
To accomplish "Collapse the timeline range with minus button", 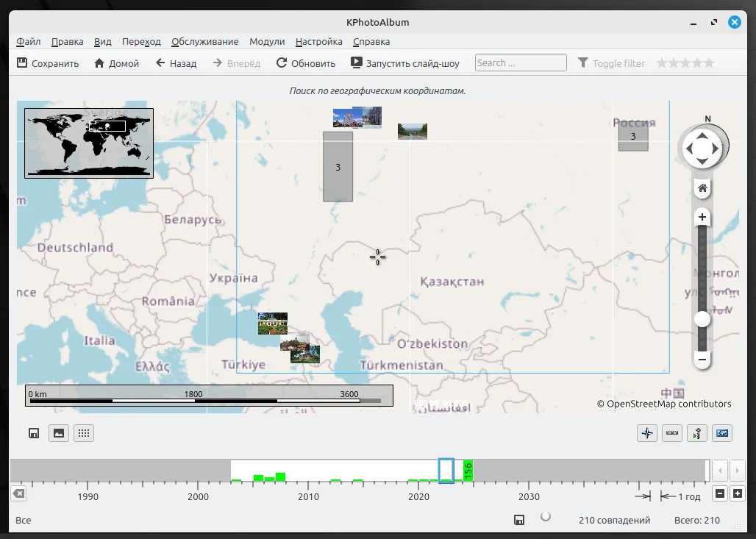I will coord(720,493).
